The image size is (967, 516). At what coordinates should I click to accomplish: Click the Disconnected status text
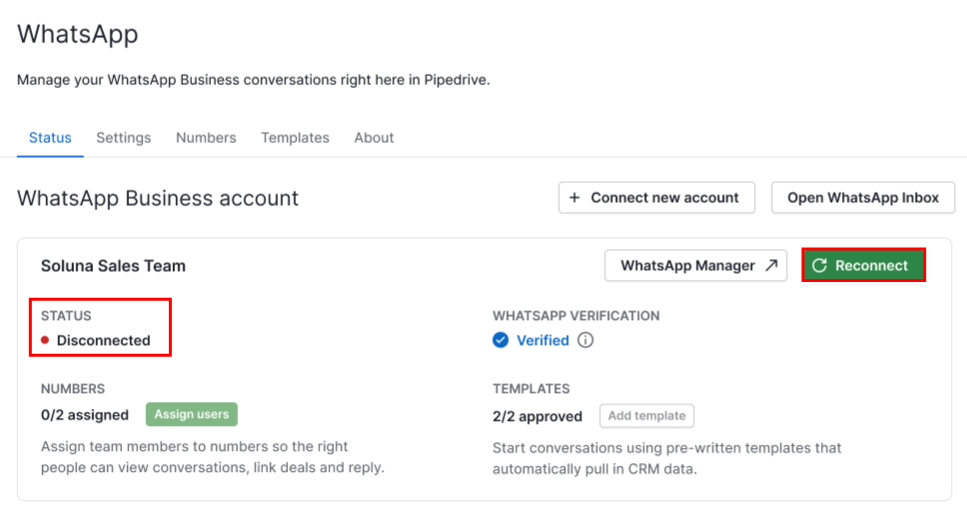click(x=104, y=340)
